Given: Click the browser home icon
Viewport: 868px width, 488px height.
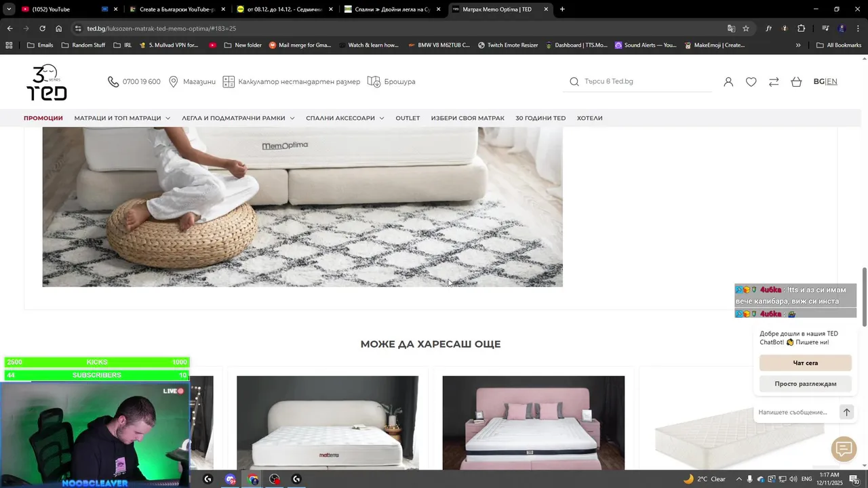Looking at the screenshot, I should (x=59, y=28).
